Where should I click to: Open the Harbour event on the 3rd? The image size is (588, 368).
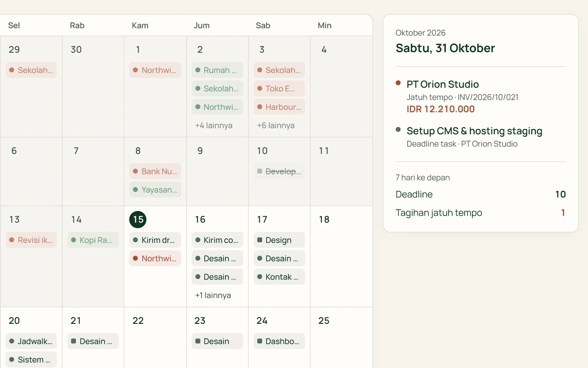click(279, 107)
